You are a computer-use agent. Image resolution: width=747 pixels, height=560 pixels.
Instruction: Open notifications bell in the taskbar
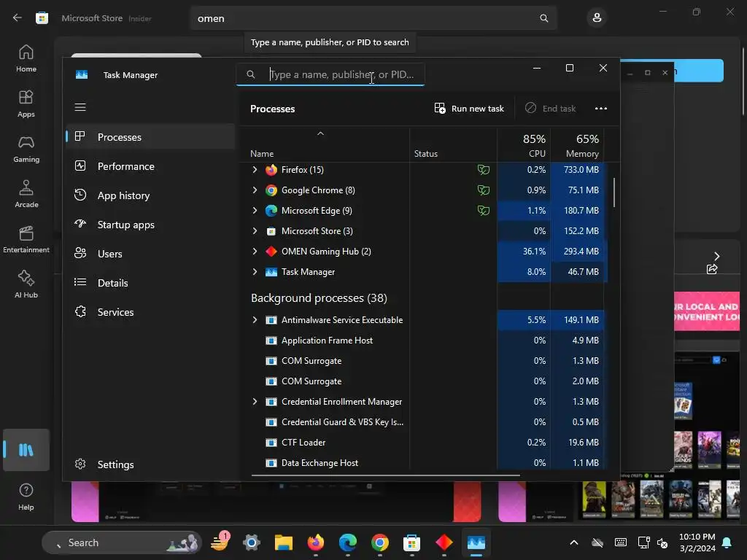click(x=727, y=542)
